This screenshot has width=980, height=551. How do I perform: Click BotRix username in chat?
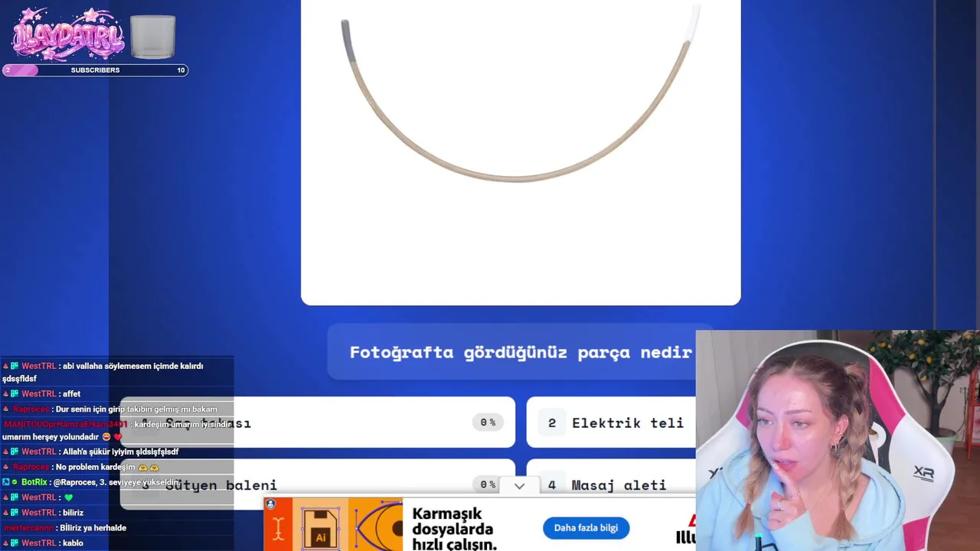click(x=34, y=482)
